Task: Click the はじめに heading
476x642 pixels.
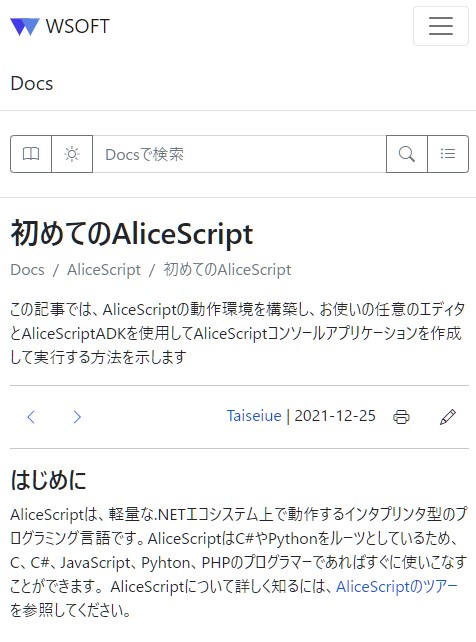Action: [x=48, y=480]
